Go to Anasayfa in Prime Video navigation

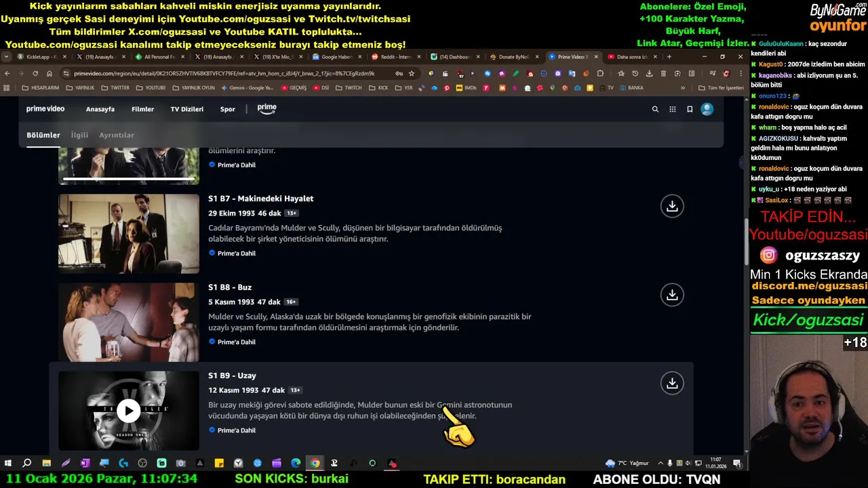[x=100, y=109]
